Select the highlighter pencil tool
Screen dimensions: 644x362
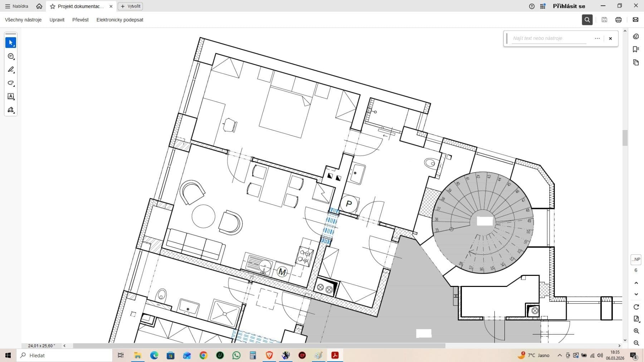(11, 70)
